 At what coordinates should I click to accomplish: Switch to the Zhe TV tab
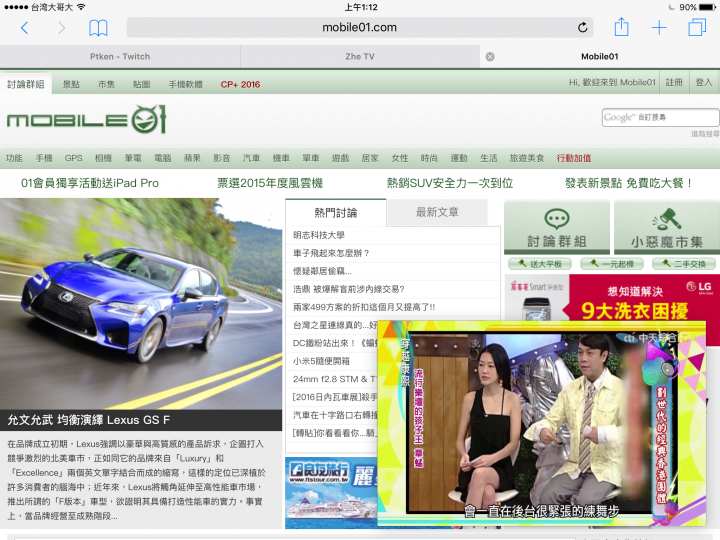pyautogui.click(x=360, y=56)
